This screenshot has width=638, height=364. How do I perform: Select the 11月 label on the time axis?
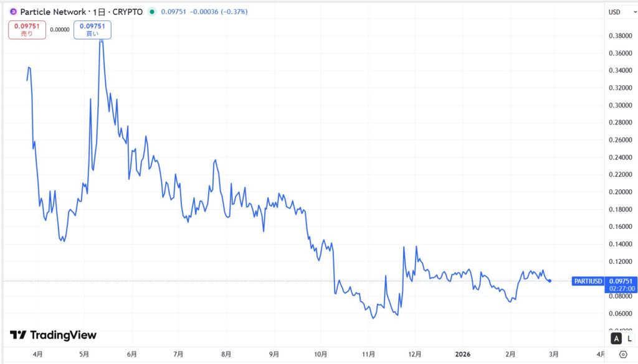coord(368,353)
